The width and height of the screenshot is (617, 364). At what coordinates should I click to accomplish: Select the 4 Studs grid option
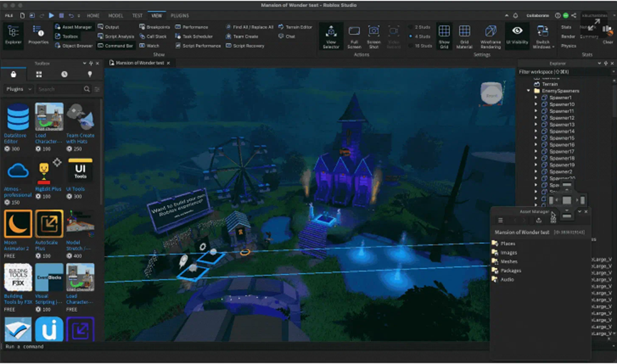coord(419,36)
